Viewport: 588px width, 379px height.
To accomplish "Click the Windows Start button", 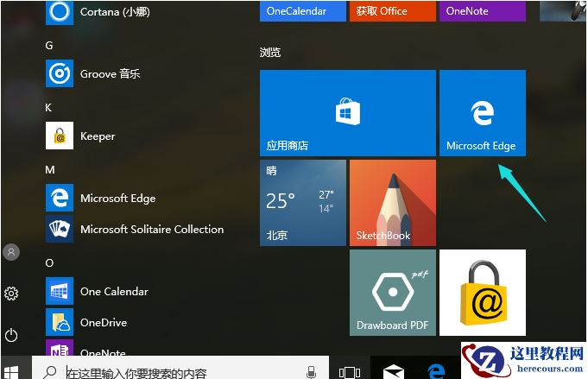I will (10, 372).
